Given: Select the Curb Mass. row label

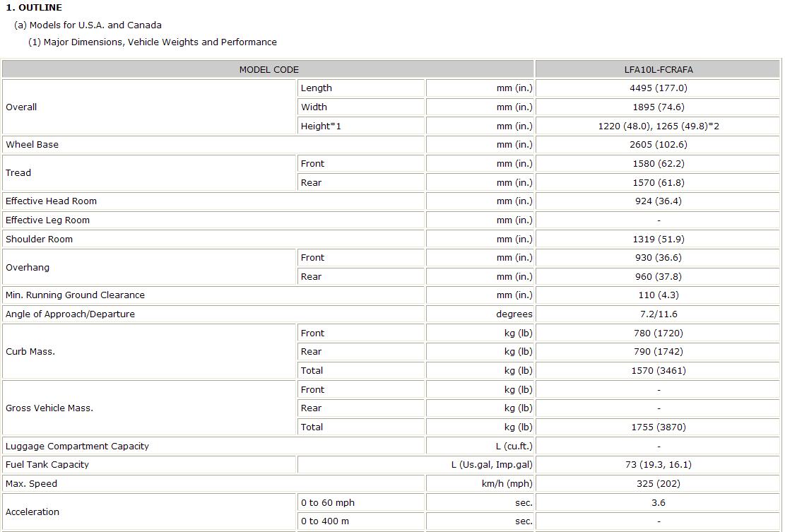Looking at the screenshot, I should [30, 352].
